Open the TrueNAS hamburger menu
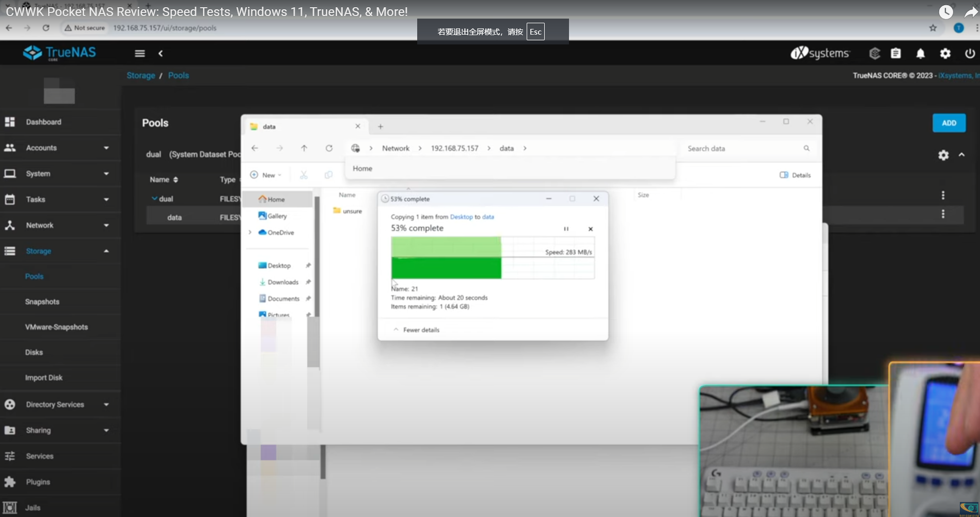Screen dimensions: 980x517 coord(140,53)
